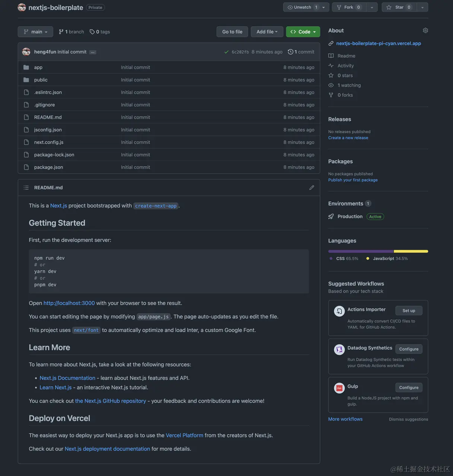Viewport: 453px width, 476px height.
Task: Open the Next.js GitHub repository link
Action: click(111, 401)
